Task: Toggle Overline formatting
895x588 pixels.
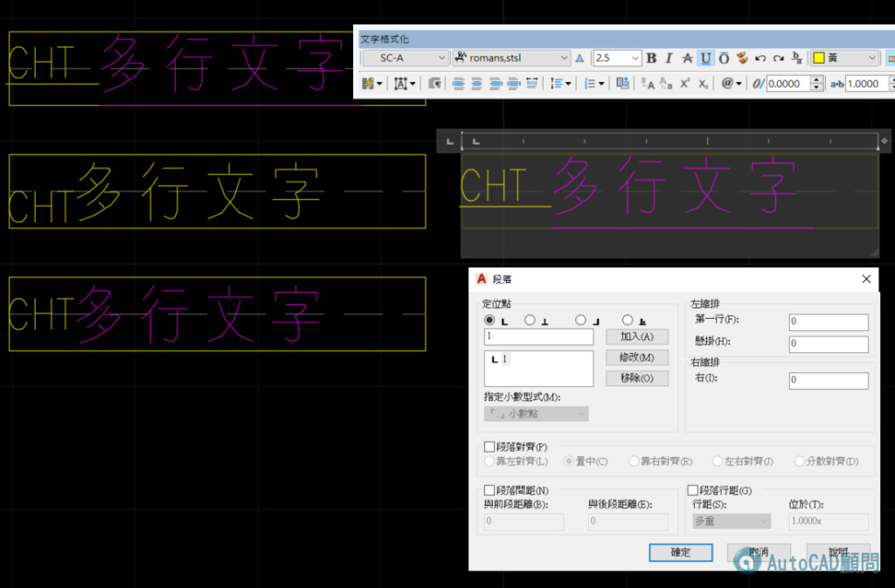Action: [x=724, y=59]
